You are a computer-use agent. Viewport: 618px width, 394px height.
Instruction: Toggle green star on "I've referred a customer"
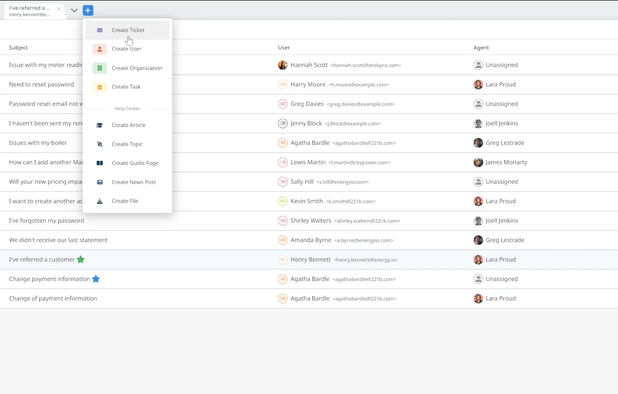(x=81, y=259)
